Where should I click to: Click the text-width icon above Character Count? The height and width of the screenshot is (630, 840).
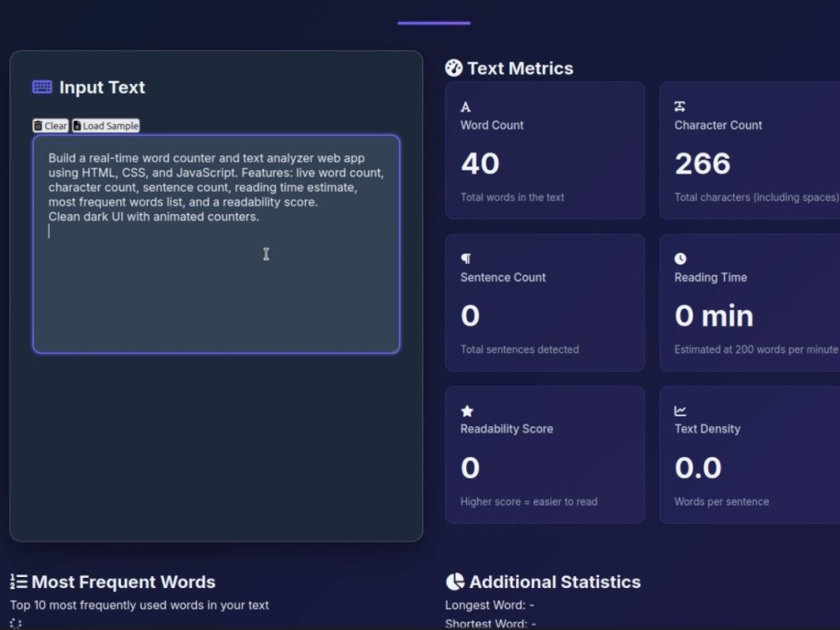point(680,107)
